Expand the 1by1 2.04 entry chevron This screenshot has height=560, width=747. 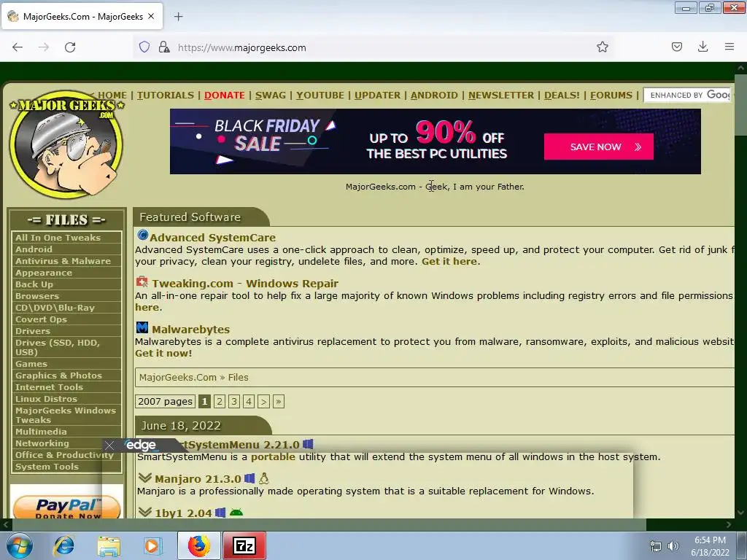[145, 512]
